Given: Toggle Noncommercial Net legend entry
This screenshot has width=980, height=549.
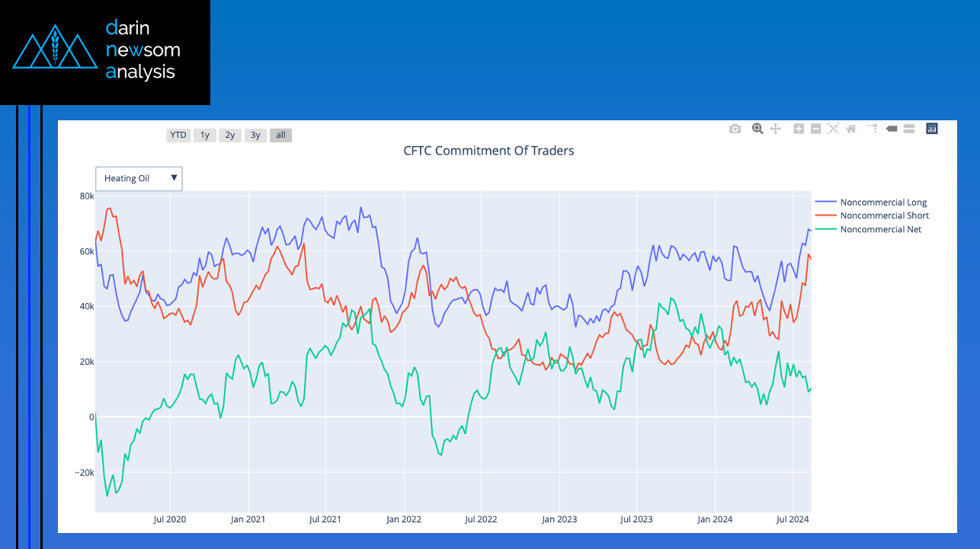Looking at the screenshot, I should coord(880,229).
